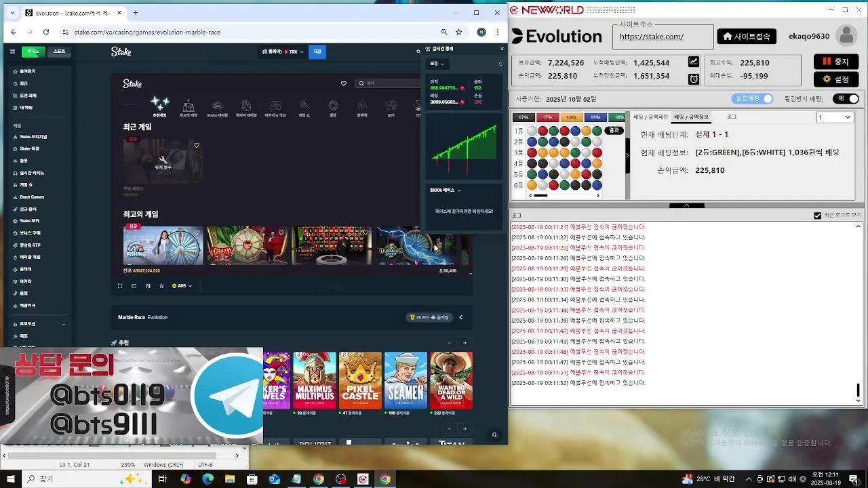Image resolution: width=868 pixels, height=488 pixels.
Task: Click the NewWorld profit chart icon
Action: pos(694,62)
